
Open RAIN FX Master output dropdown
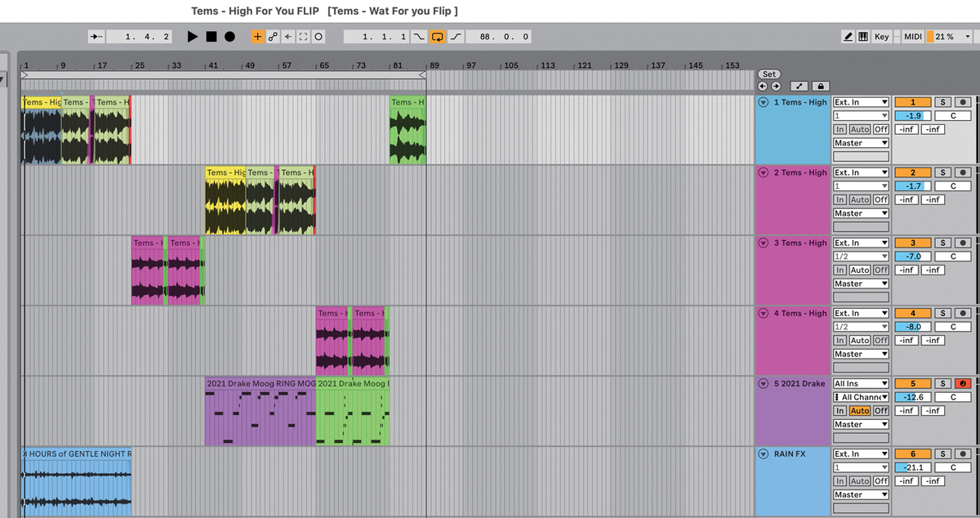tap(861, 494)
